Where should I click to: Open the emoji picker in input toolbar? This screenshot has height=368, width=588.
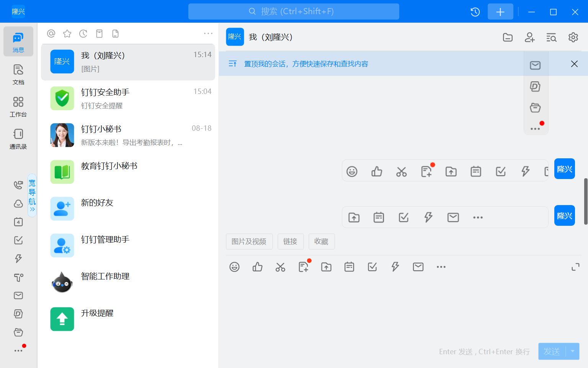[235, 267]
